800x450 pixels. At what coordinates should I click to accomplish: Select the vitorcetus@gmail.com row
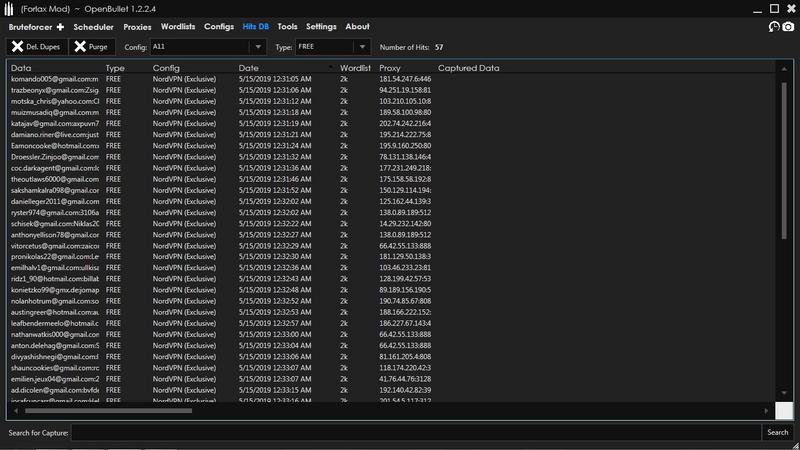(392, 246)
